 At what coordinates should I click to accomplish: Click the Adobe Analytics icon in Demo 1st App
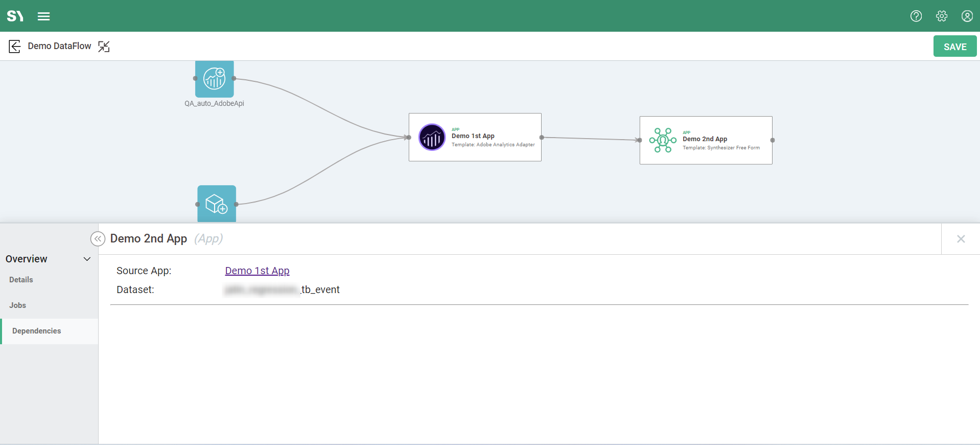pos(432,137)
